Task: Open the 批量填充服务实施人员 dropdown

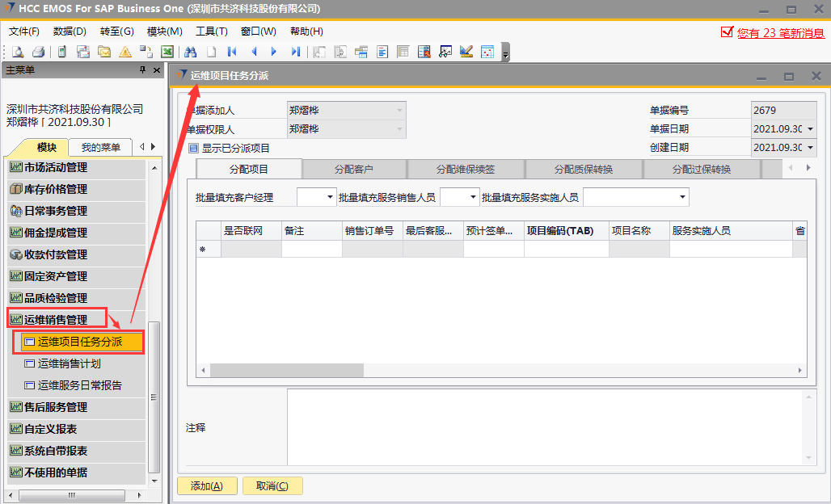Action: [x=683, y=197]
